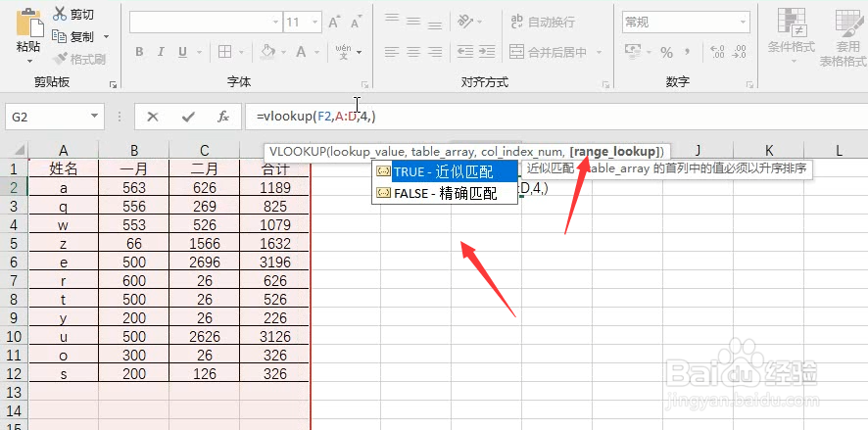The image size is (868, 430).
Task: Click the font color A icon
Action: pyautogui.click(x=301, y=52)
